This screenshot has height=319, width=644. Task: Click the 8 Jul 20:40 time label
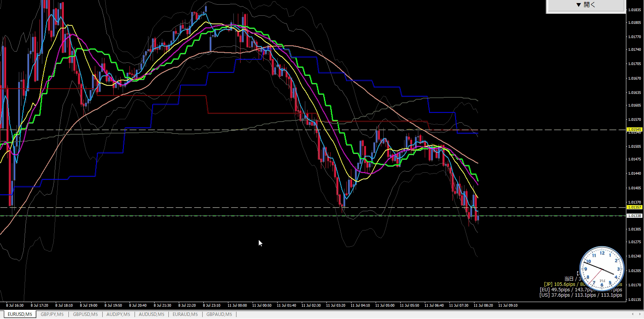point(138,306)
